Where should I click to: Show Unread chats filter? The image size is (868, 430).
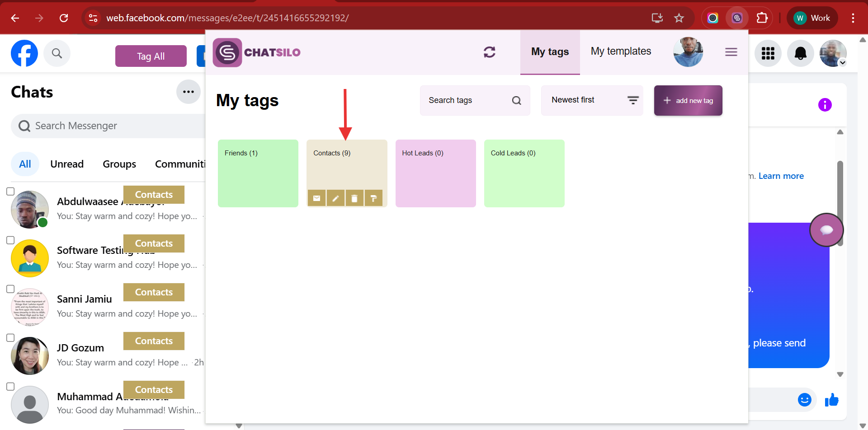67,164
